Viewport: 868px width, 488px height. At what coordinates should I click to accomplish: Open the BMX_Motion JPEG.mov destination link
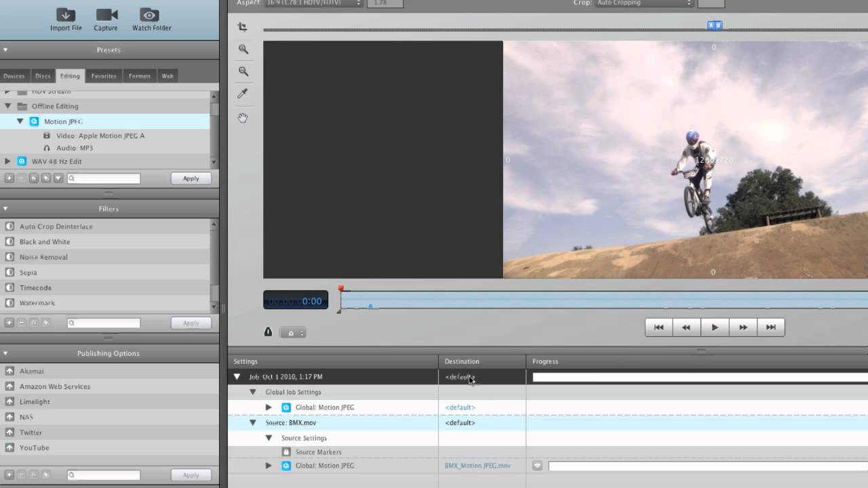point(477,466)
